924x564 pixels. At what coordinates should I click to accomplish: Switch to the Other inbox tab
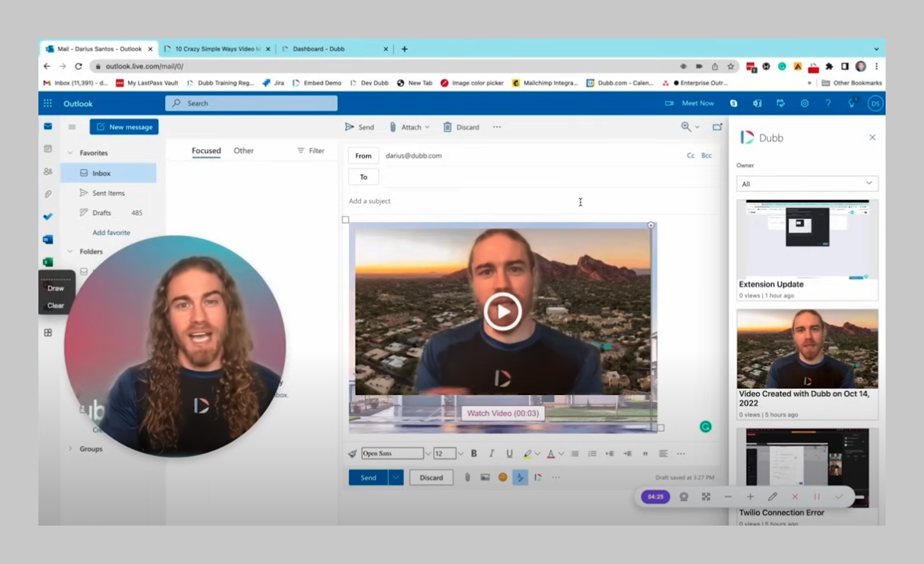[243, 151]
